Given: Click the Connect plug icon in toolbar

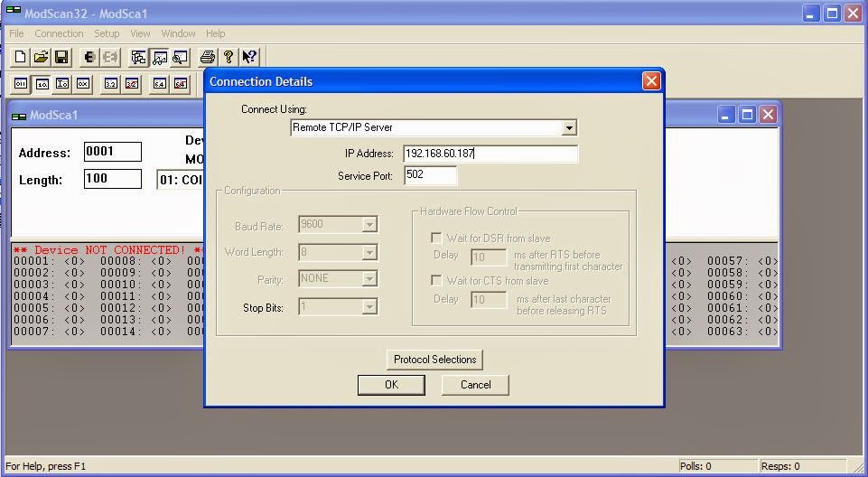Looking at the screenshot, I should (89, 57).
